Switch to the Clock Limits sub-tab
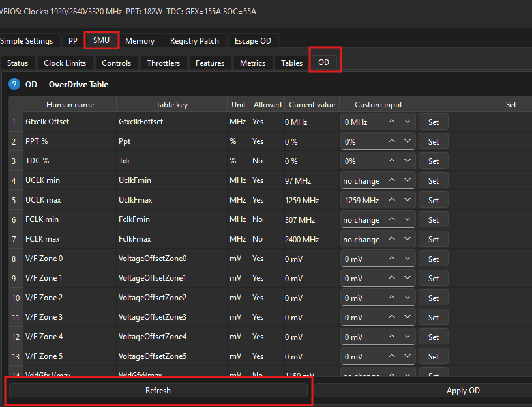The height and width of the screenshot is (407, 532). tap(65, 63)
